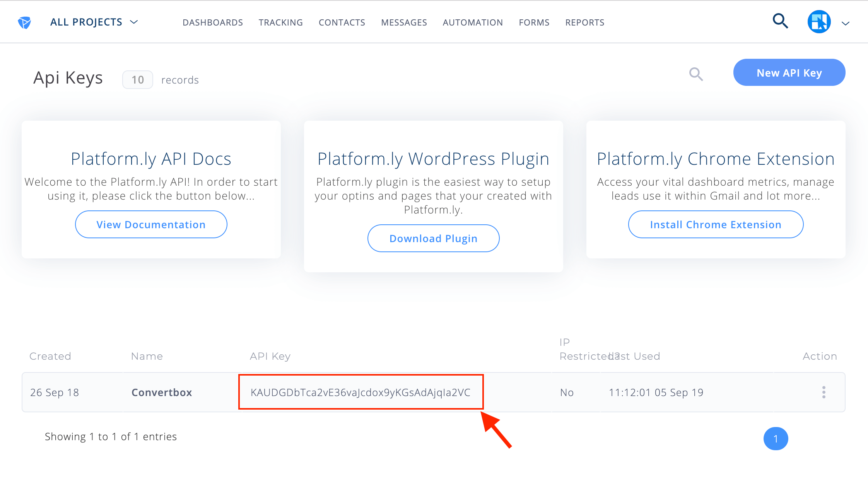Go to DASHBOARDS menu
This screenshot has height=492, width=868.
pyautogui.click(x=213, y=22)
